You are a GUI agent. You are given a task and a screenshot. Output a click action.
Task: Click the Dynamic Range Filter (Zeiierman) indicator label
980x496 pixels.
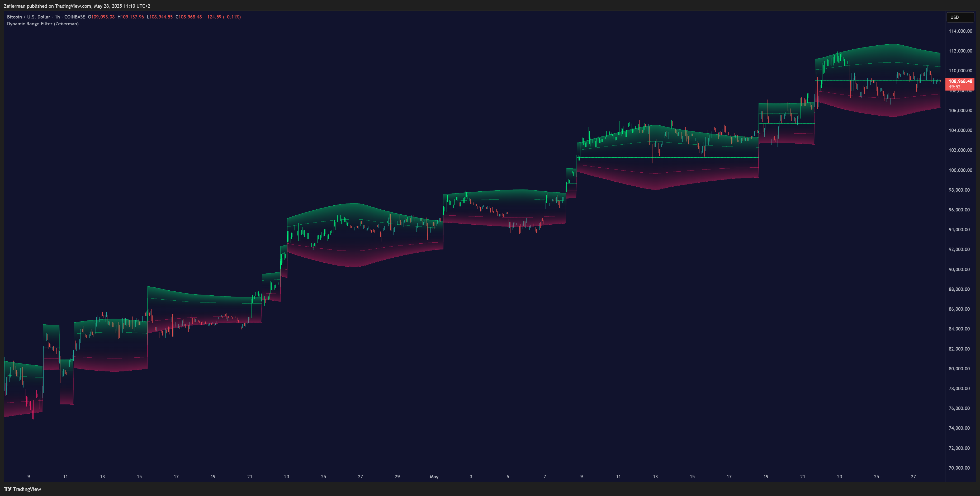(42, 24)
